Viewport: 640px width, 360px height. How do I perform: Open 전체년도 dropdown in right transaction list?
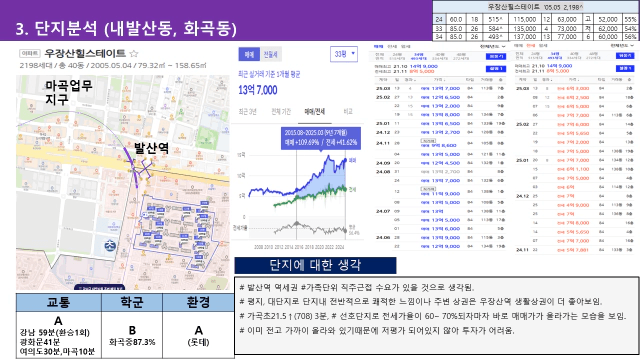622,46
